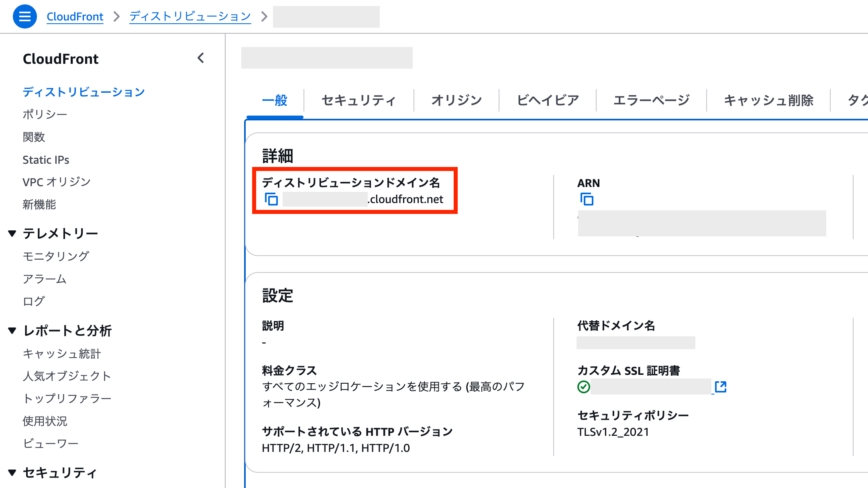Open the オリジン tab

pos(456,101)
